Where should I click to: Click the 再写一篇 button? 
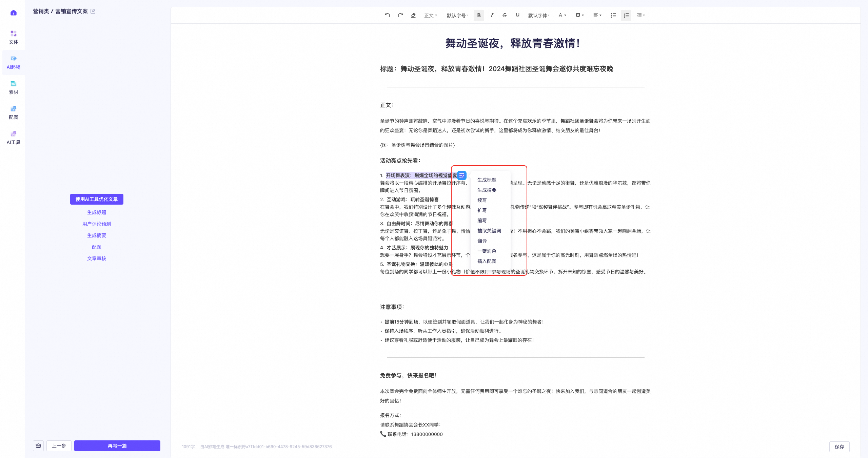point(117,446)
